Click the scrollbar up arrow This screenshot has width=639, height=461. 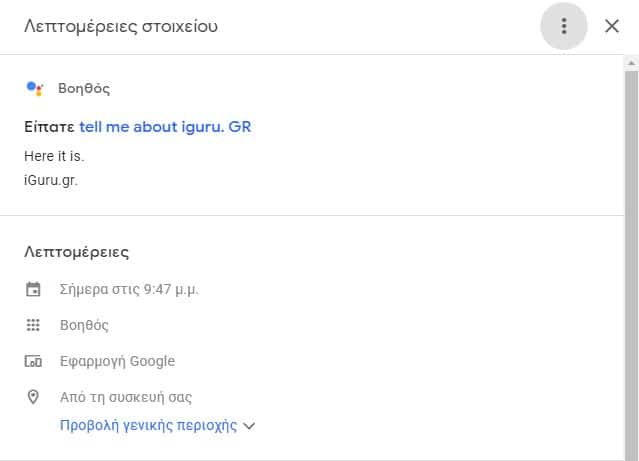pos(631,62)
